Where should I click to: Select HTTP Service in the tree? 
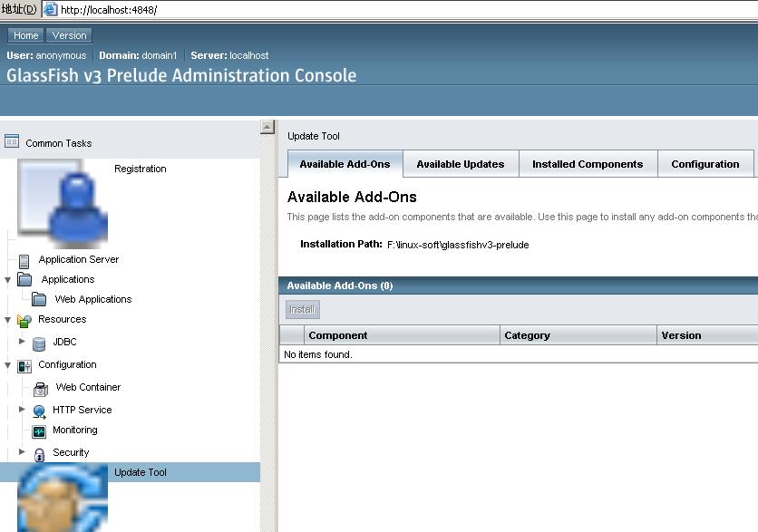83,410
